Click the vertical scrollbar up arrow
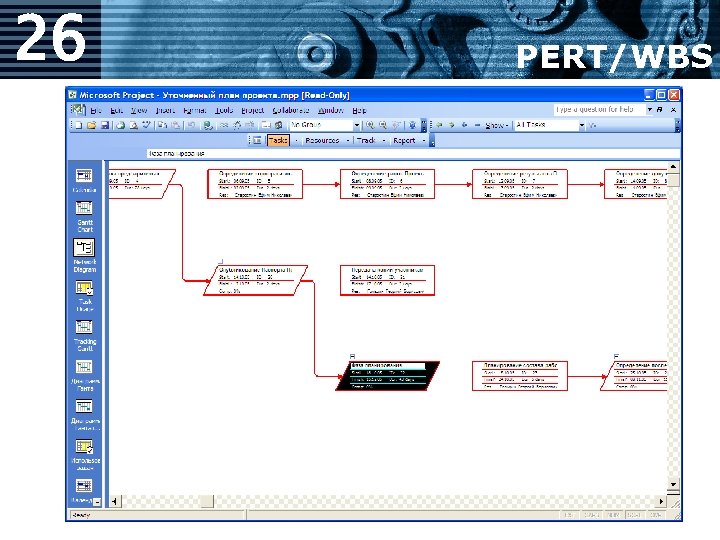 [x=673, y=167]
